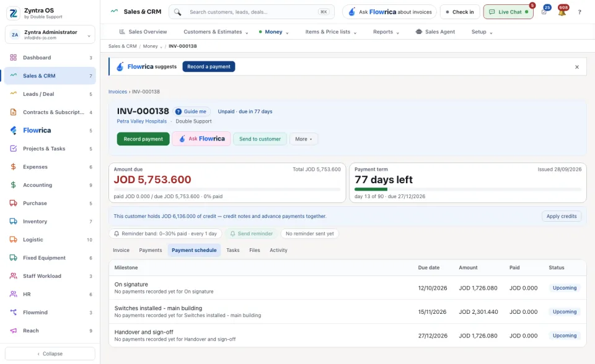The image size is (595, 364).
Task: Expand Items & Price lists menu
Action: click(331, 32)
